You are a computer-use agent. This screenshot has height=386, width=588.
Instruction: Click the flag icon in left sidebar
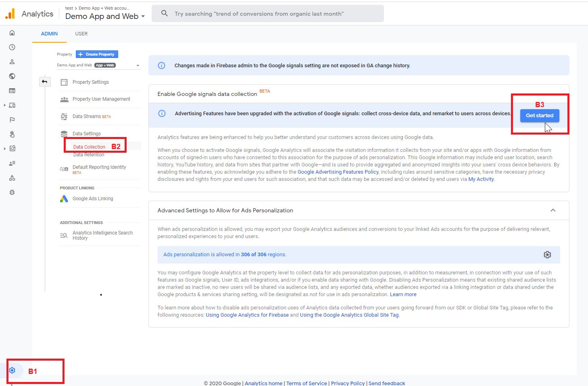click(x=12, y=120)
